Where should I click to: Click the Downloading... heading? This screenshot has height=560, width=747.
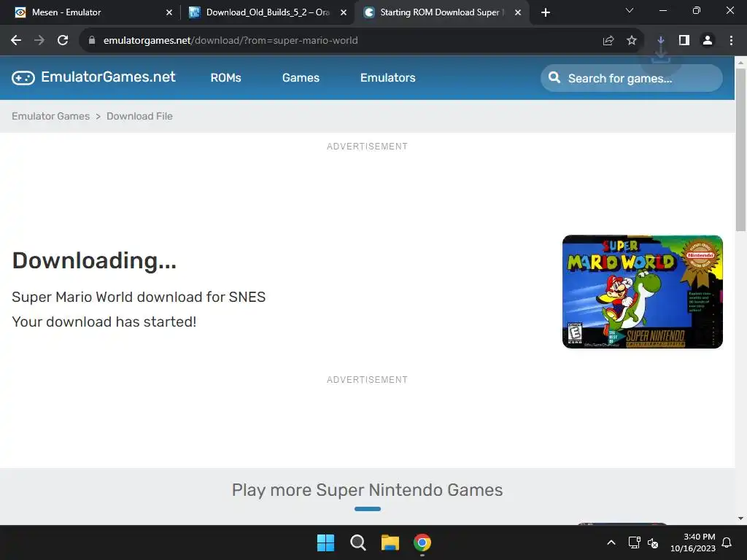[x=94, y=260]
